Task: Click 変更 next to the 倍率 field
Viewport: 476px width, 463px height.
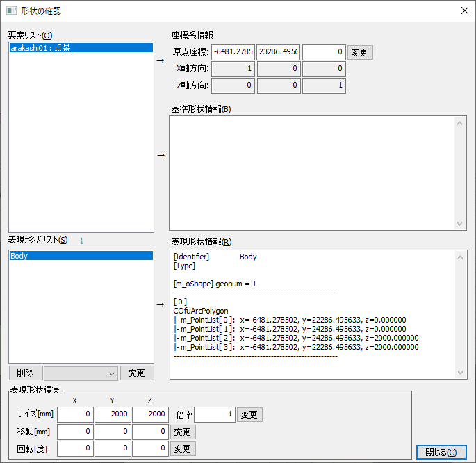Action: coord(249,415)
